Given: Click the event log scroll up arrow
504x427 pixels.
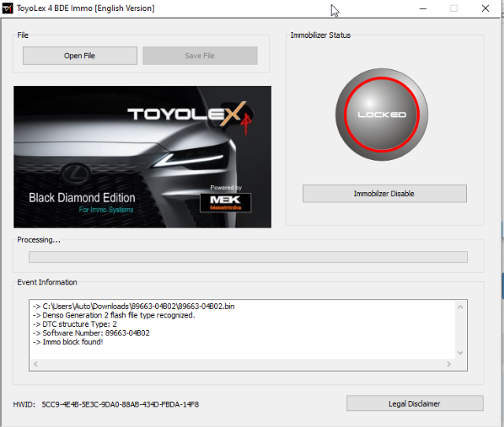Looking at the screenshot, I should pyautogui.click(x=460, y=307).
